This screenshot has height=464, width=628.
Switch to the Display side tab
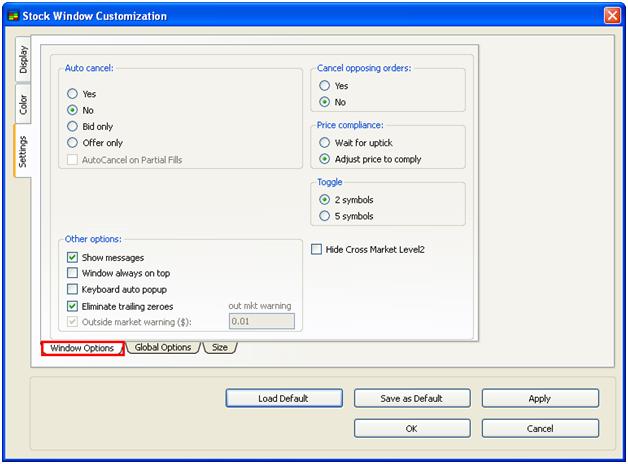(24, 62)
